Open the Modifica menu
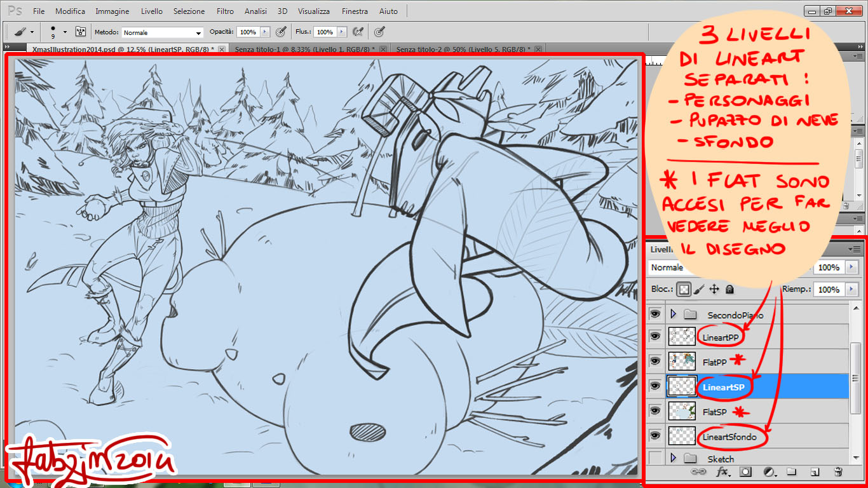 tap(70, 11)
